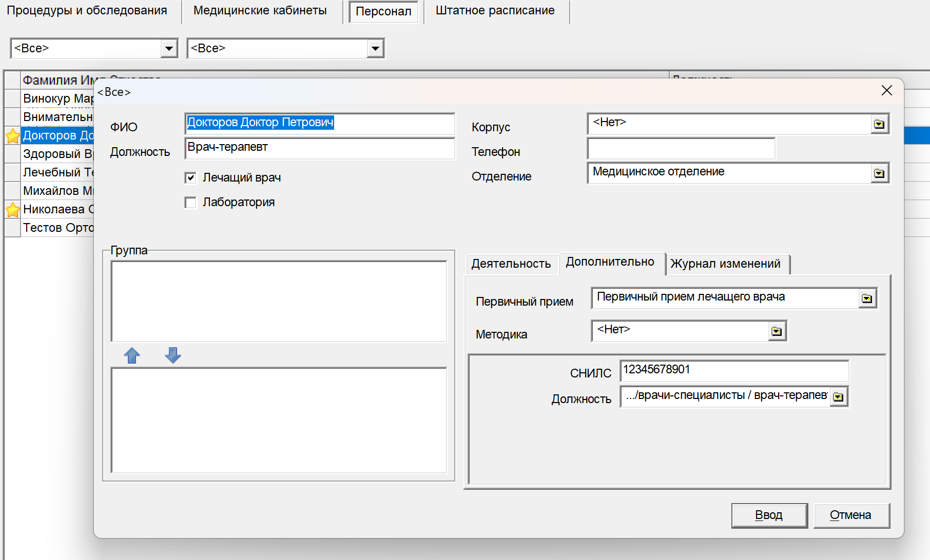Enable the Лаборатория checkbox
Screen dimensions: 930x560
(190, 203)
